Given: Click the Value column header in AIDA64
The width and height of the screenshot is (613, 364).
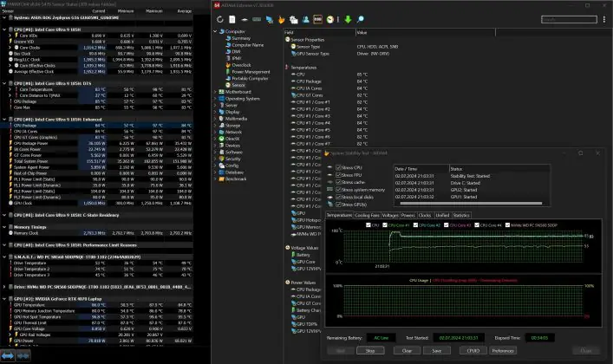Looking at the screenshot, I should 426,32.
